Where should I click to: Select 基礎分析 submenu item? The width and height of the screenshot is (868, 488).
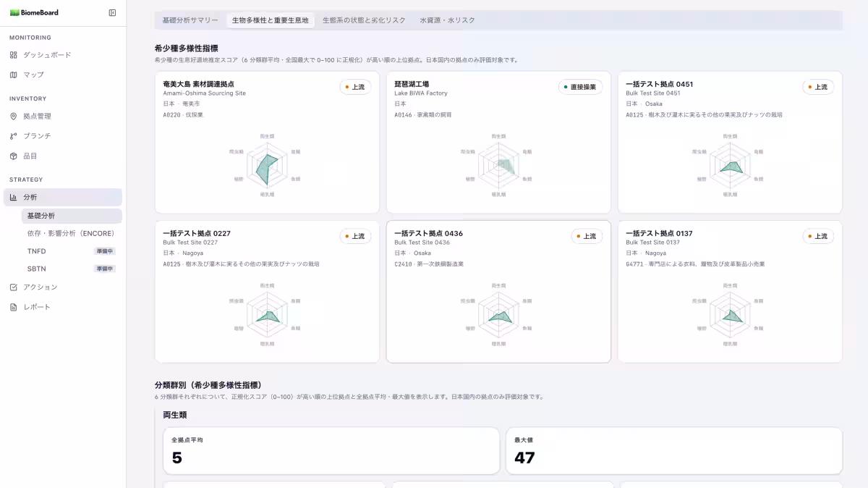pos(72,216)
